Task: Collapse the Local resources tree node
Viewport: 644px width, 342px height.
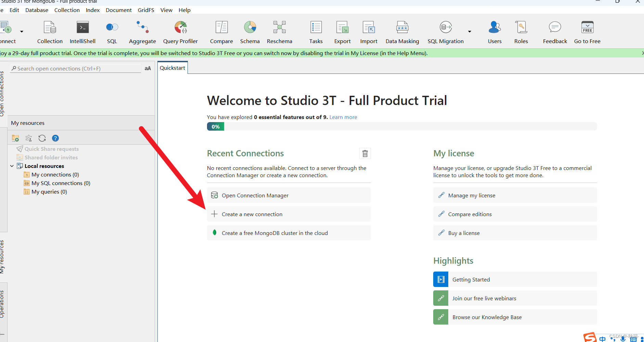Action: point(12,166)
